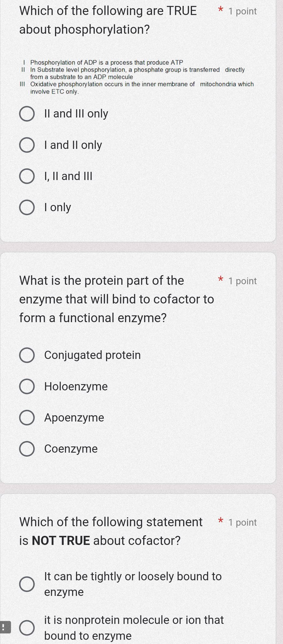The height and width of the screenshot is (644, 283).
Task: Select the "I, II and III" choice
Action: (27, 176)
